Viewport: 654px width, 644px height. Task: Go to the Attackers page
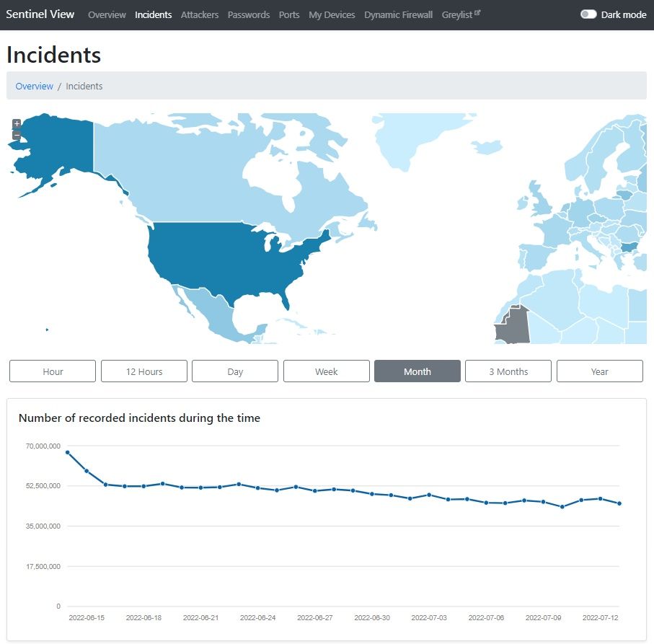coord(200,14)
